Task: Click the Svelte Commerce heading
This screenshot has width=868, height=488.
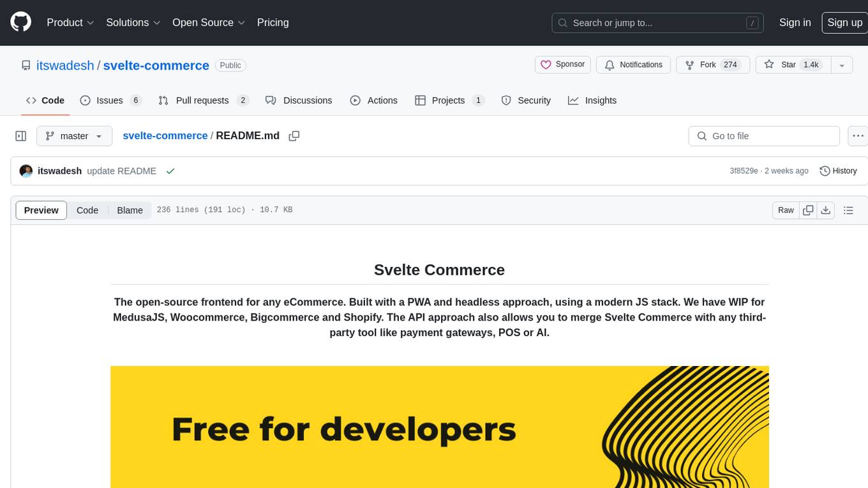Action: click(x=439, y=270)
